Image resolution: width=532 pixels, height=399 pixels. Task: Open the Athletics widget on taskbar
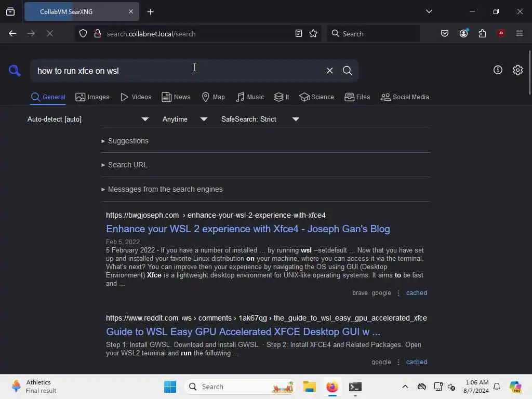(x=34, y=387)
